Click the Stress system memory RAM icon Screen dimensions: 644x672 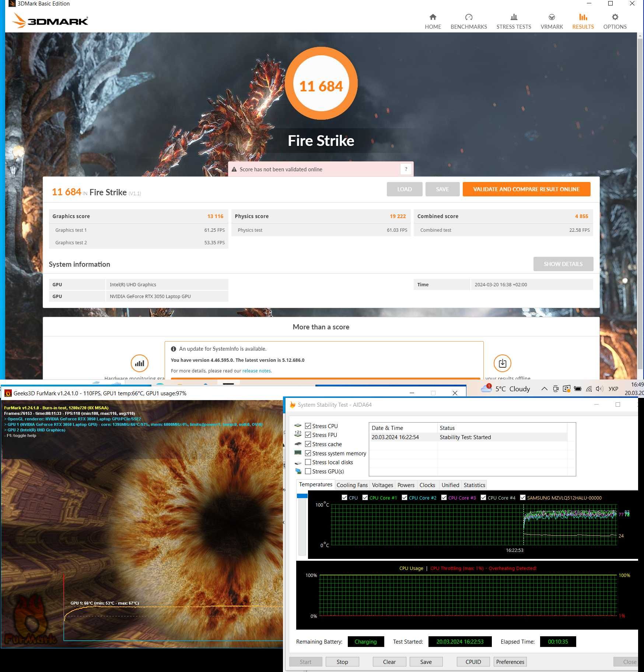pos(298,453)
